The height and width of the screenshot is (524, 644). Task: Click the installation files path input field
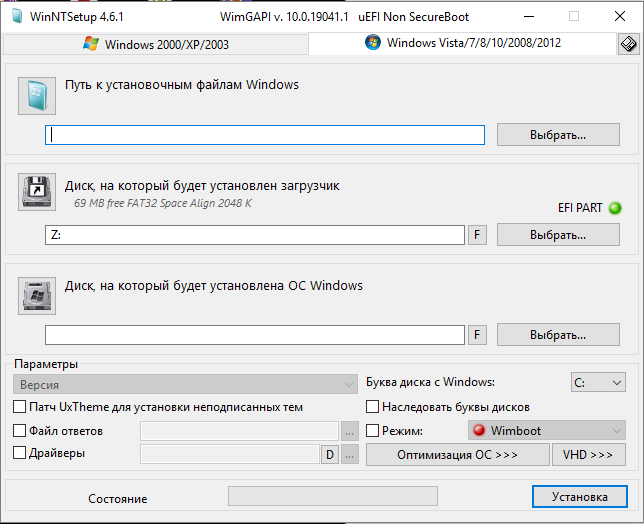point(265,135)
